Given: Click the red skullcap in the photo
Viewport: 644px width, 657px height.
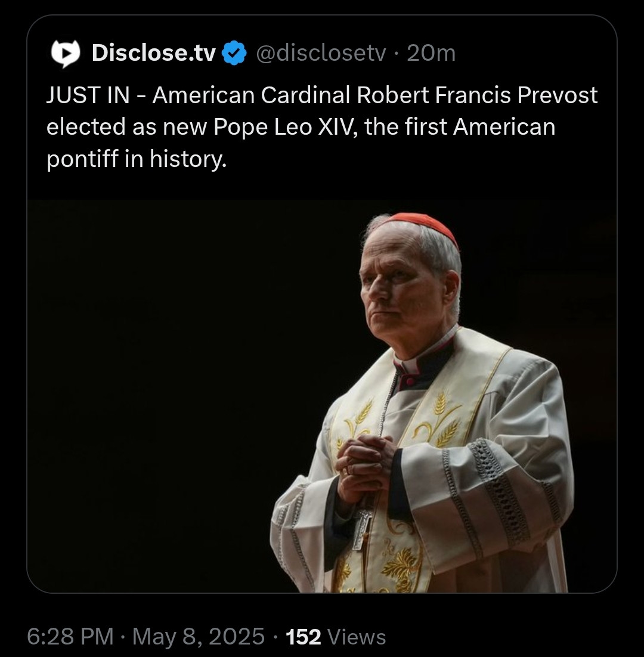Looking at the screenshot, I should pyautogui.click(x=425, y=224).
